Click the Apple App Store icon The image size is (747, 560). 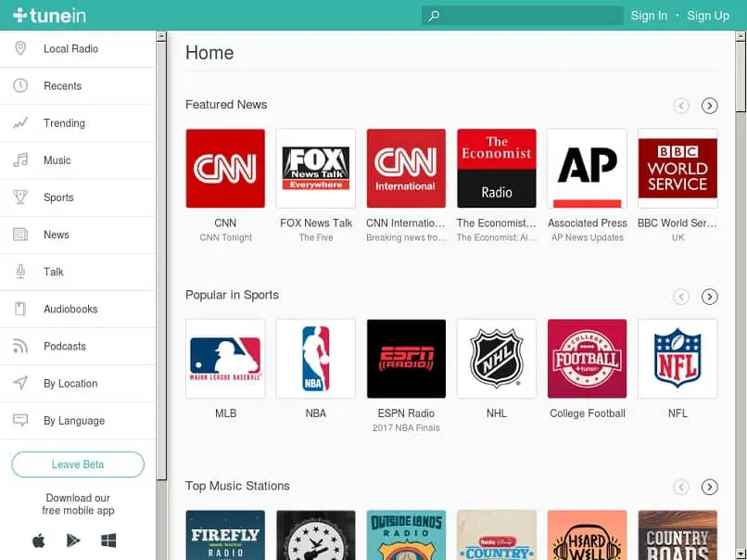click(x=39, y=541)
